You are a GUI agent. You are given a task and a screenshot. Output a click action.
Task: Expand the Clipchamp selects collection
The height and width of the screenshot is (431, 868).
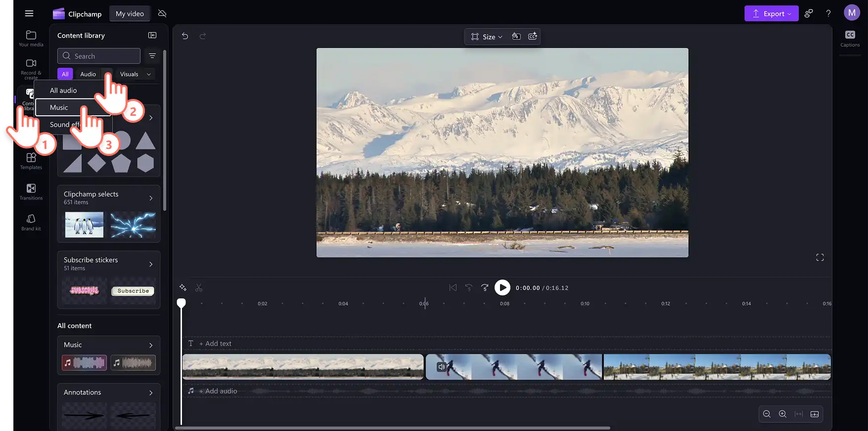coord(151,198)
